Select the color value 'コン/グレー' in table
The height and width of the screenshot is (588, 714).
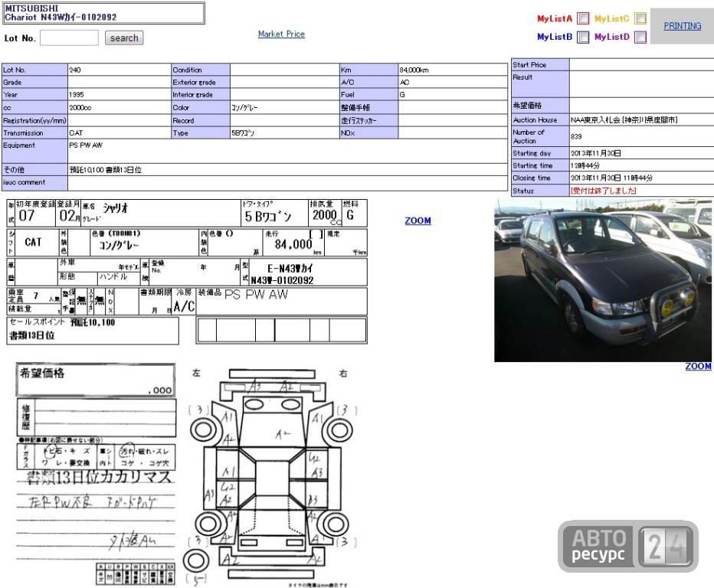pos(244,108)
